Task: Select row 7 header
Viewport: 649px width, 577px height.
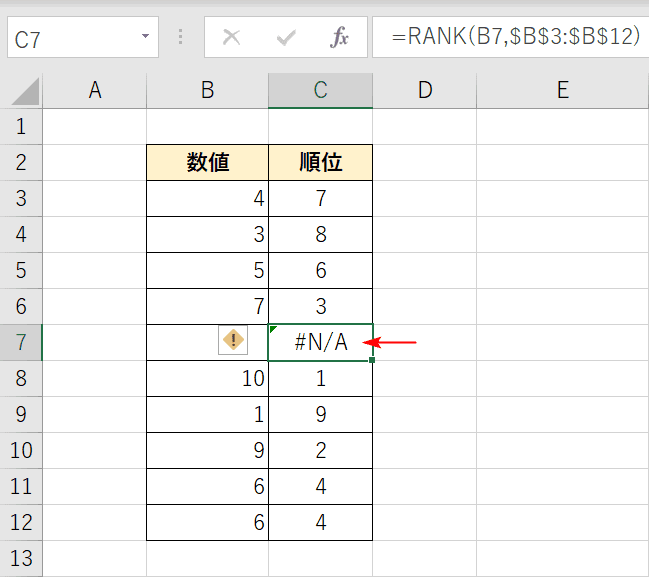Action: pos(21,342)
